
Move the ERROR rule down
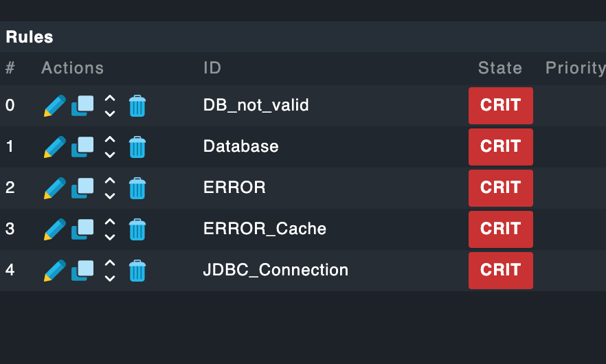tap(110, 196)
